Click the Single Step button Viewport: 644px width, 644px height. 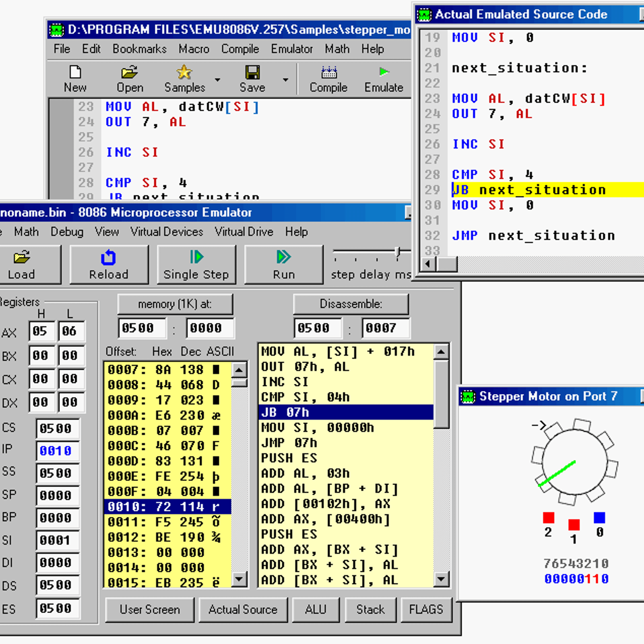(x=196, y=265)
